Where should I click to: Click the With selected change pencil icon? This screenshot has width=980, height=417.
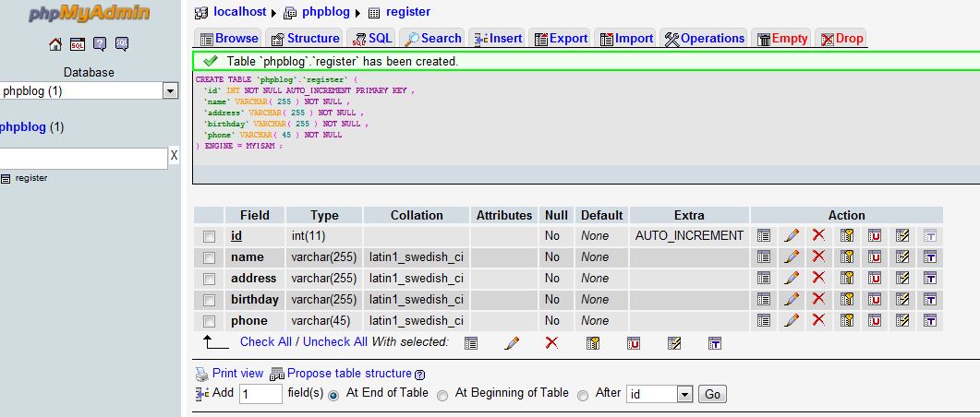pos(512,343)
